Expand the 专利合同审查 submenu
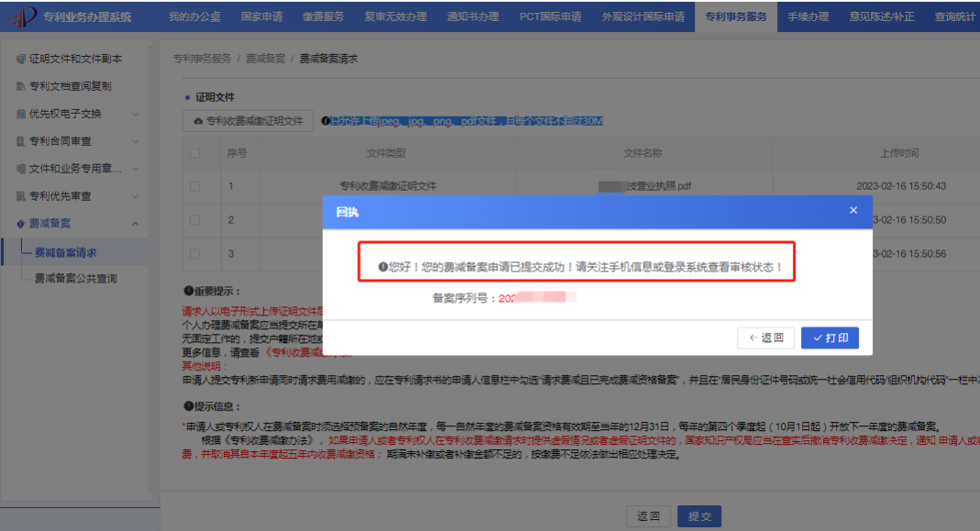Image resolution: width=980 pixels, height=531 pixels. pyautogui.click(x=136, y=140)
